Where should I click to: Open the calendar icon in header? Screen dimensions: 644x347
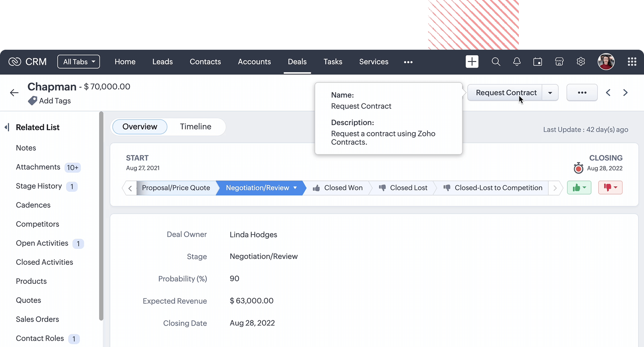click(537, 62)
